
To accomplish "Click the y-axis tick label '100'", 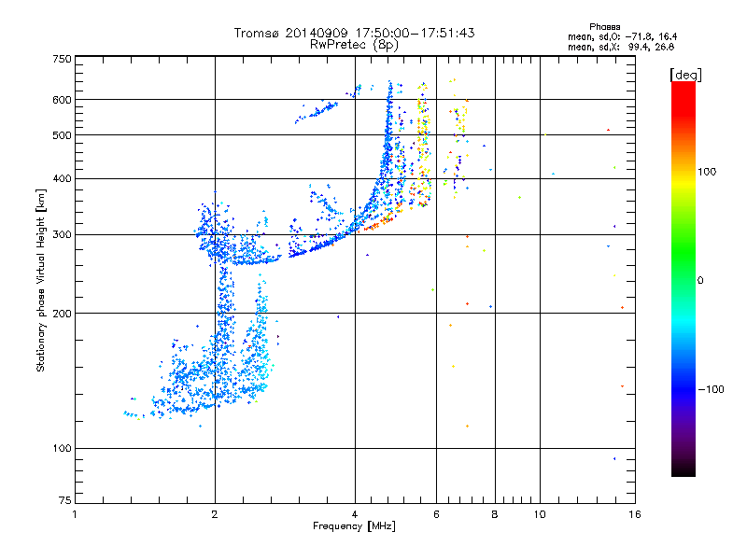I will coord(62,448).
